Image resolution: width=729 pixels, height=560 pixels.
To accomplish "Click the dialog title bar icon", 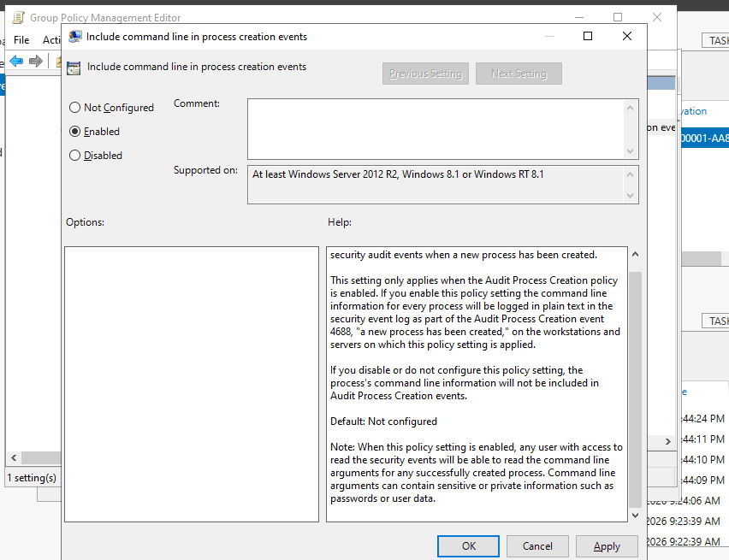I will click(x=74, y=37).
